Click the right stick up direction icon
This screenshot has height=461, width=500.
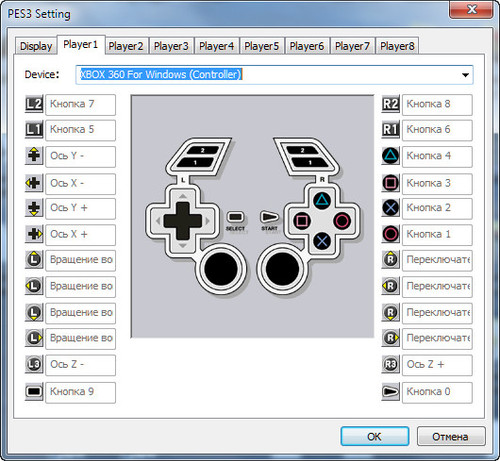(391, 260)
